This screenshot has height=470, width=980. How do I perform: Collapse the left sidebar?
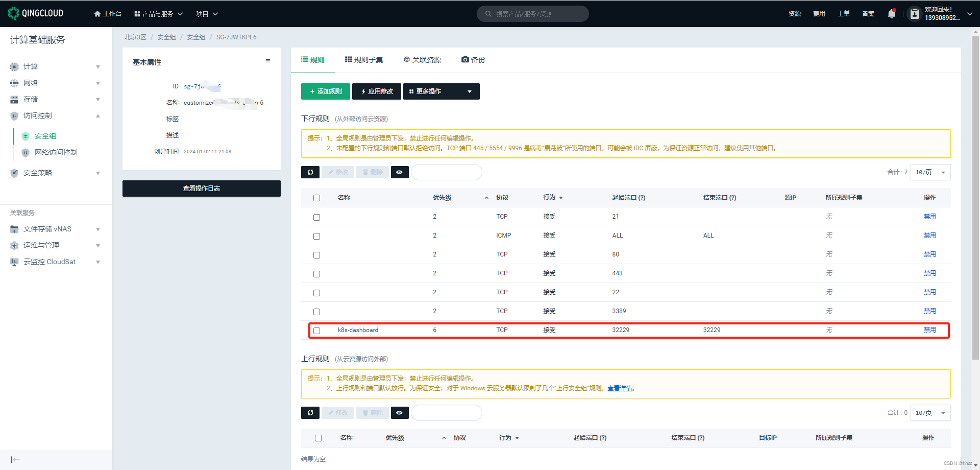pos(15,460)
